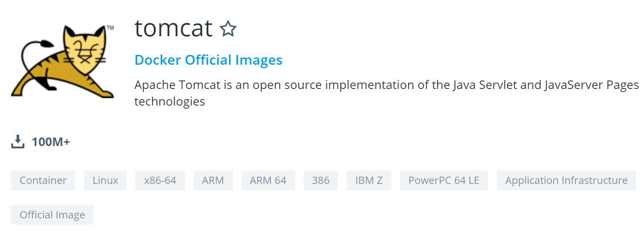This screenshot has width=644, height=232.
Task: Open the Application Infrastructure category tag
Action: [x=566, y=180]
